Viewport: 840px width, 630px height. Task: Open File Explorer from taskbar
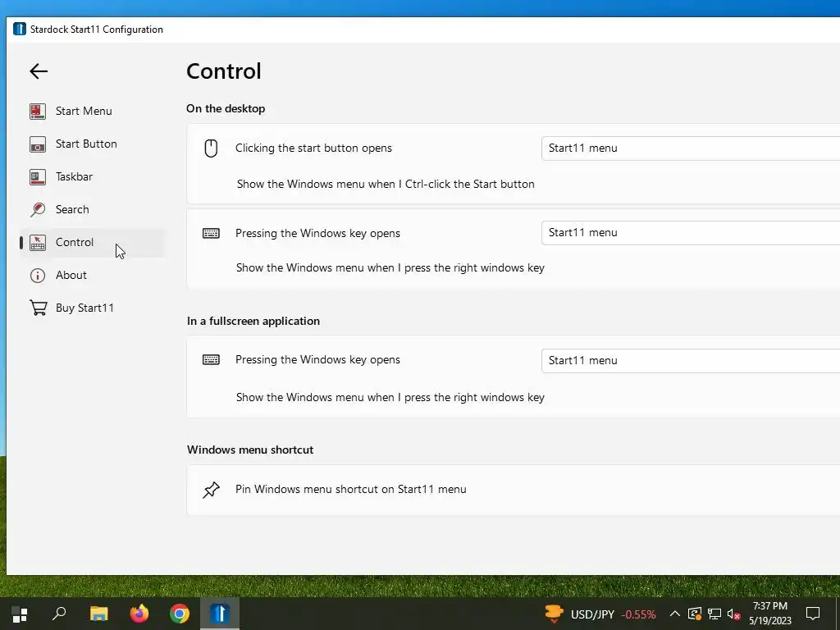click(x=99, y=614)
